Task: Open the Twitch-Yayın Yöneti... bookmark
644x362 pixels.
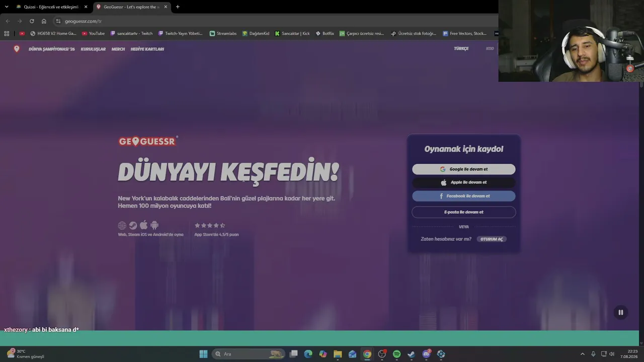Action: pyautogui.click(x=180, y=34)
